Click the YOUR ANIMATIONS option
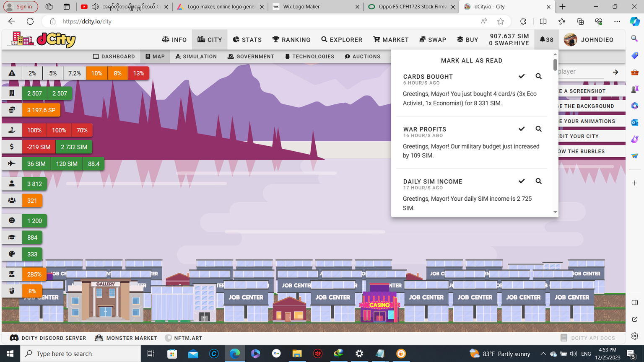The height and width of the screenshot is (362, 644). (x=592, y=121)
